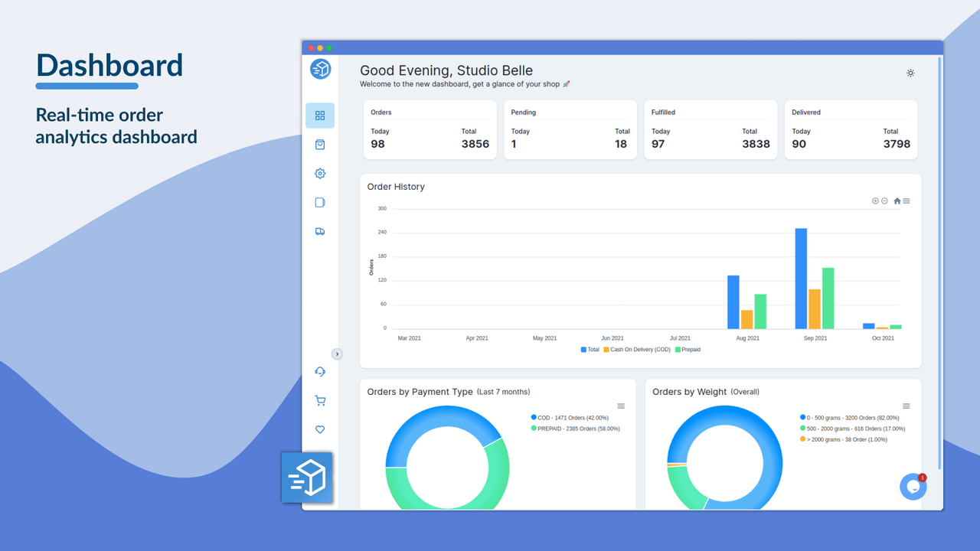Open the delivery truck icon in sidebar
Screen dimensions: 980x551
click(x=320, y=231)
